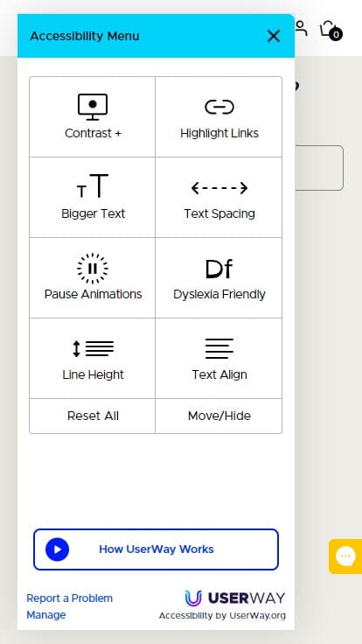
Task: Open the Report a Problem link
Action: tap(69, 598)
